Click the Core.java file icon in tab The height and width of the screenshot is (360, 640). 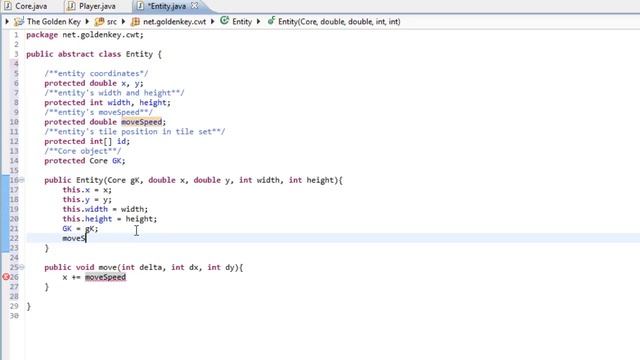(x=7, y=6)
